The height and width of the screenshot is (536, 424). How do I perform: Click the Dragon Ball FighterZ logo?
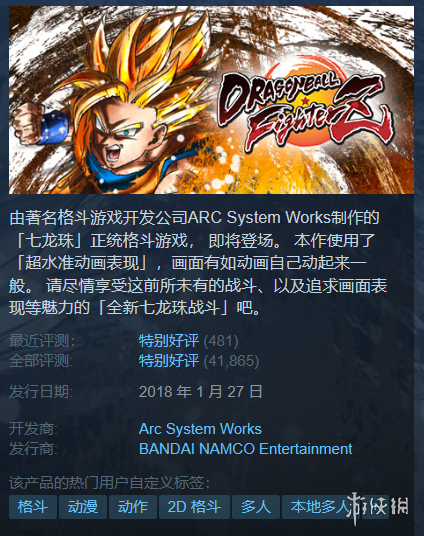[305, 109]
